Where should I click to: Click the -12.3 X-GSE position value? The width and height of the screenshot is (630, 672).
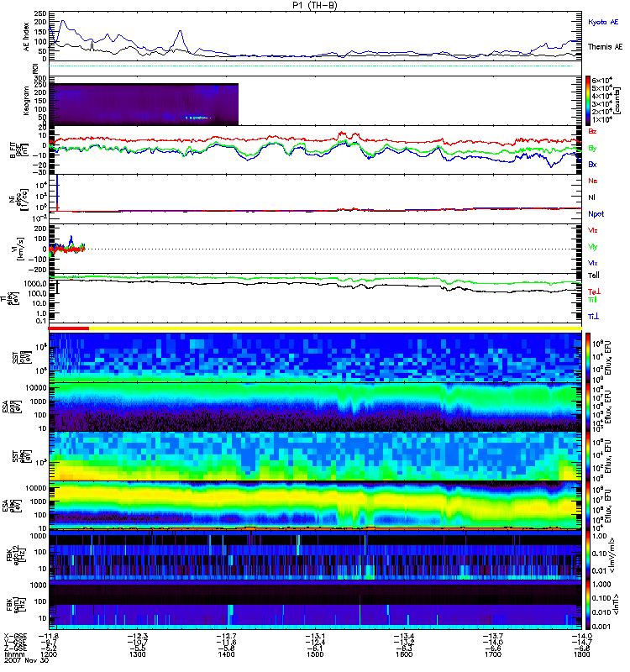(x=137, y=636)
